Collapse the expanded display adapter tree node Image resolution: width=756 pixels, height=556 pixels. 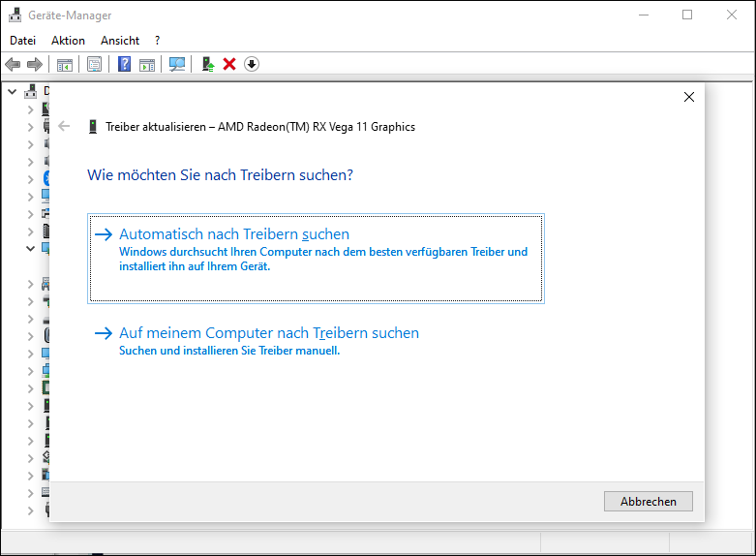pyautogui.click(x=30, y=249)
